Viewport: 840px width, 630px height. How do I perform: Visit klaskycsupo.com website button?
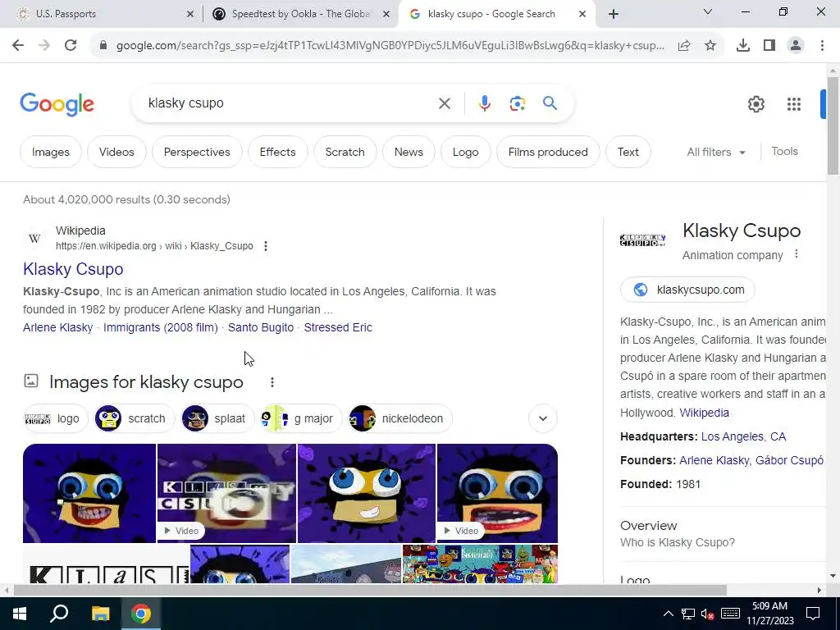point(688,290)
